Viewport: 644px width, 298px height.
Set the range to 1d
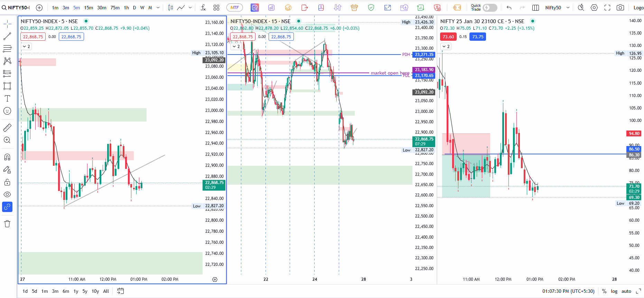(25, 291)
